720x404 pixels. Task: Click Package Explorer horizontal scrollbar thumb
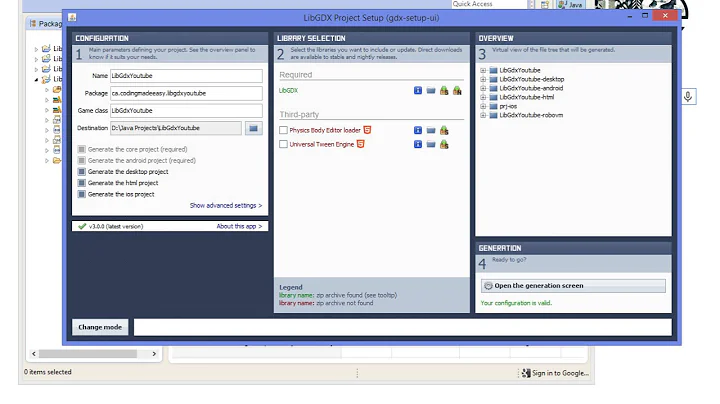click(x=88, y=354)
